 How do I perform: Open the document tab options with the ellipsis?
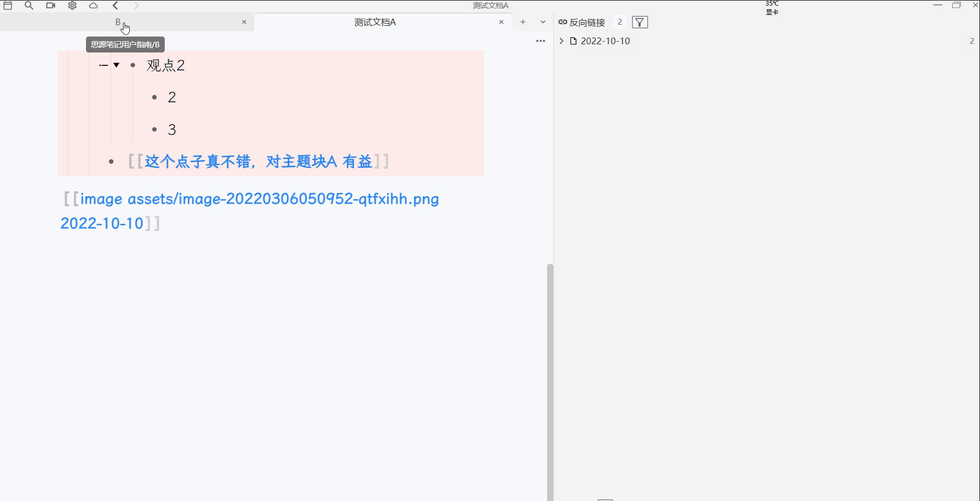point(540,41)
